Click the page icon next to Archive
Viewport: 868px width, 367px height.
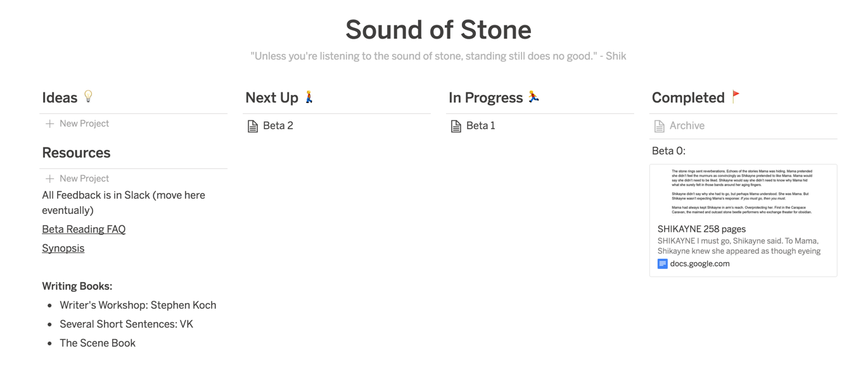(x=660, y=126)
